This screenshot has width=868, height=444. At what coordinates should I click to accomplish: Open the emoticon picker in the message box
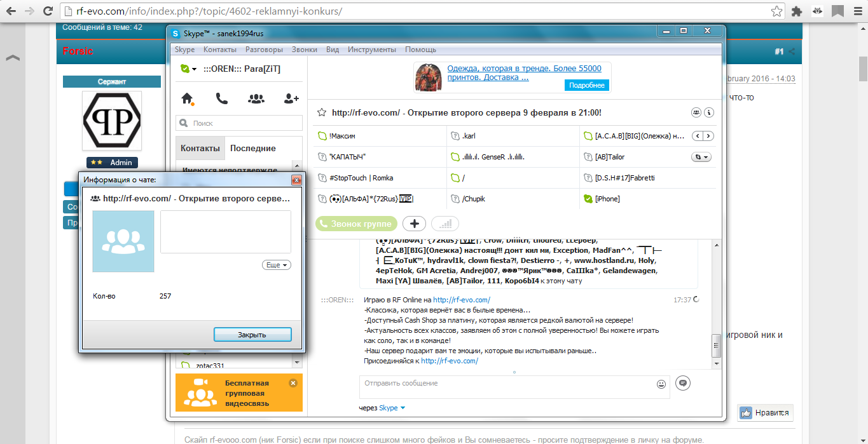click(661, 384)
